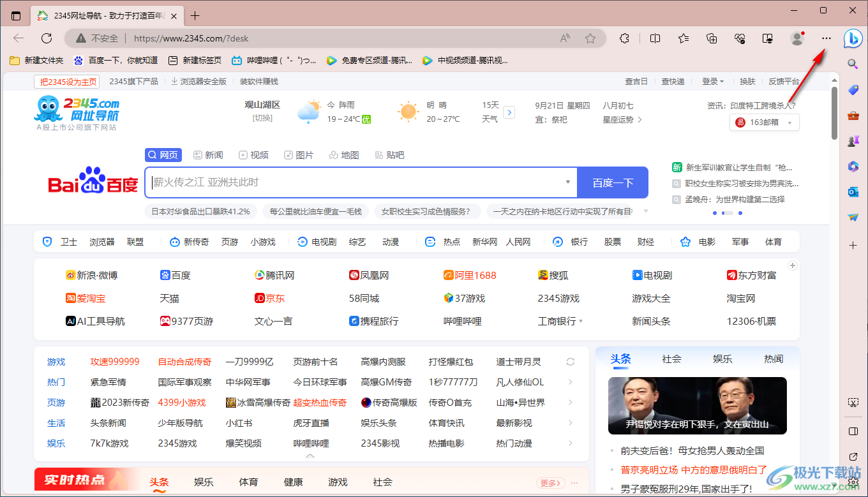Open sidebar Games chess icon

853,141
